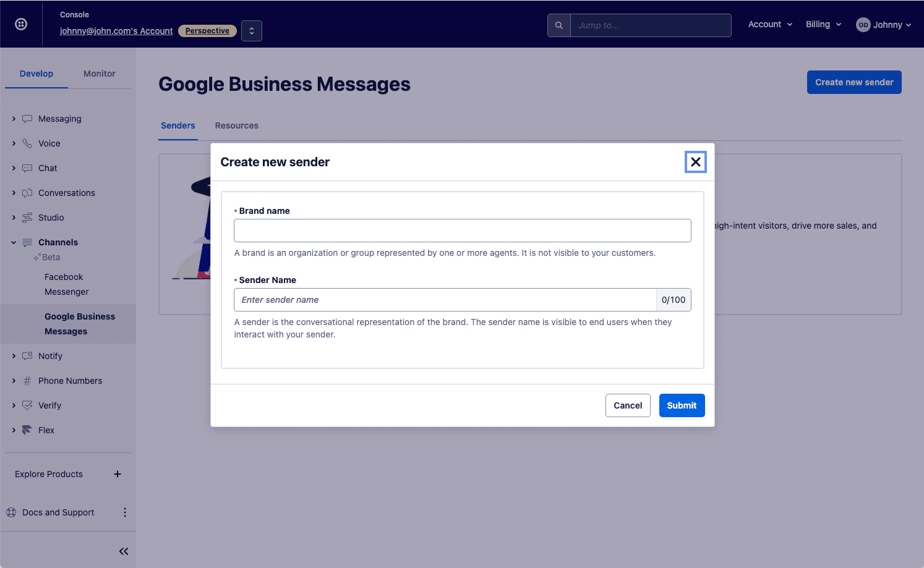
Task: Click the Notify bell-bubble icon
Action: (26, 356)
